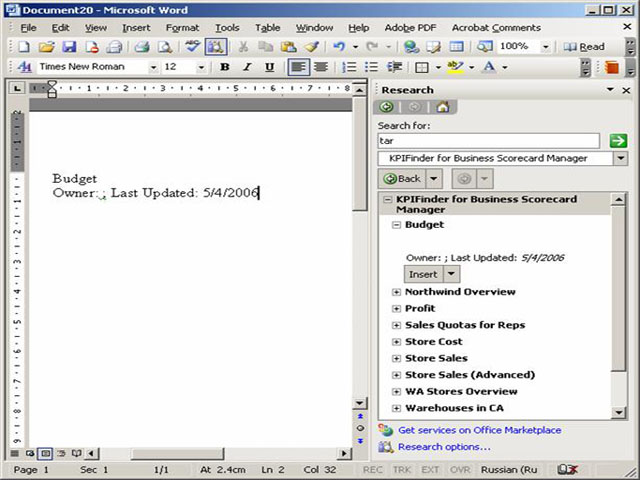Viewport: 640px width, 480px height.
Task: Cut selection with scissors icon
Action: (x=243, y=47)
